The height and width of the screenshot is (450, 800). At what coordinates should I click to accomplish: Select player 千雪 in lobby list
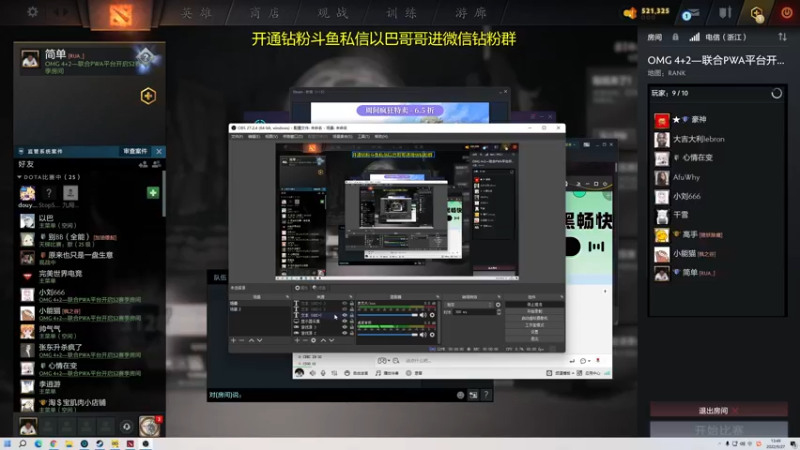[x=717, y=215]
